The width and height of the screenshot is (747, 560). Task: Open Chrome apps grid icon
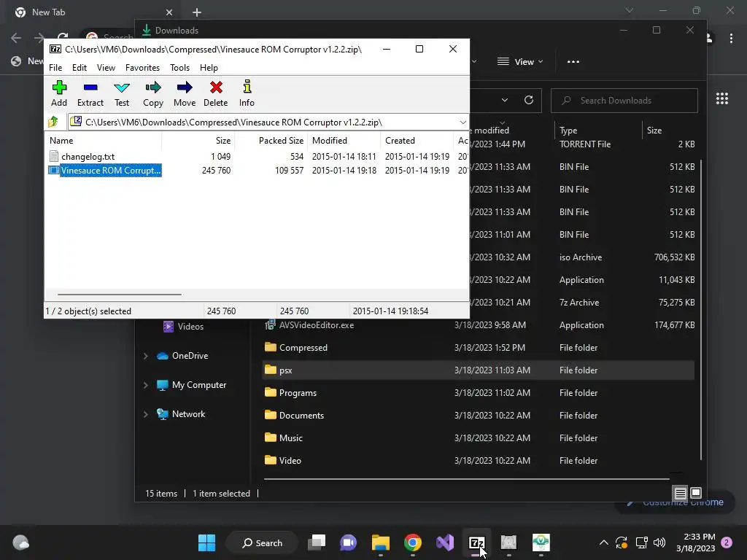point(722,98)
